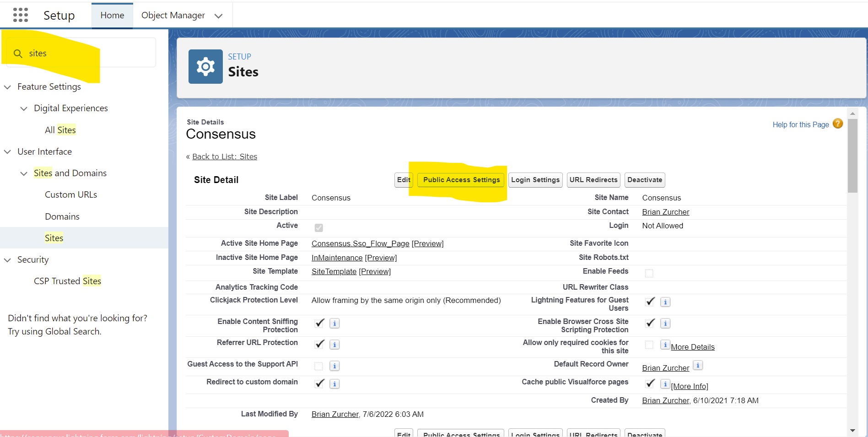Image resolution: width=868 pixels, height=437 pixels.
Task: Toggle the Active checkbox
Action: (319, 228)
